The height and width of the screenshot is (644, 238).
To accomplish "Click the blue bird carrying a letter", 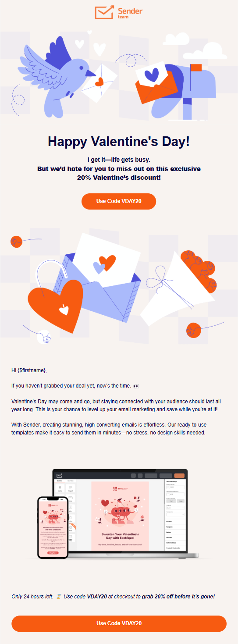I will click(58, 78).
